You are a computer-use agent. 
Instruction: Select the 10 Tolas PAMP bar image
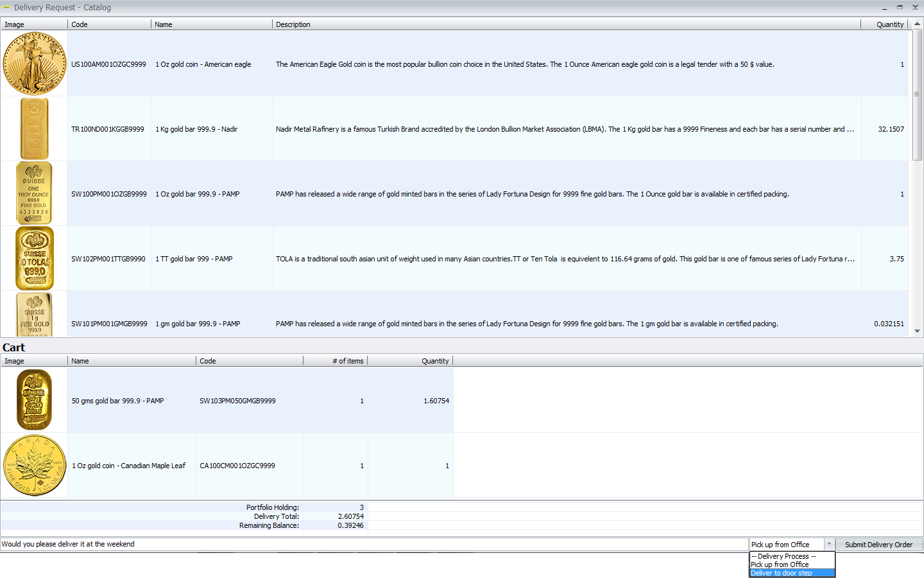35,258
